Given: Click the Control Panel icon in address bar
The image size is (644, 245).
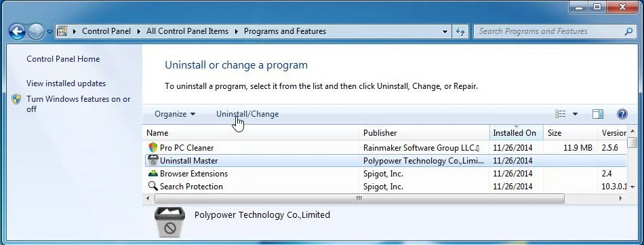Looking at the screenshot, I should click(x=62, y=31).
